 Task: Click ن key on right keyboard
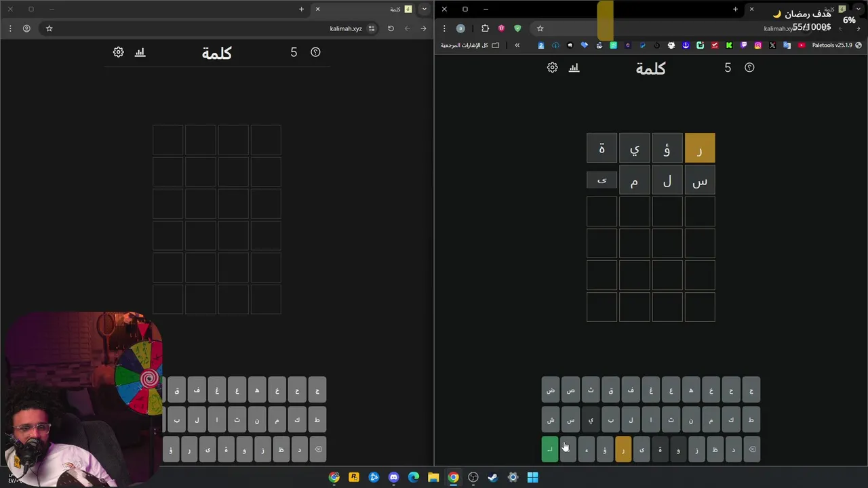point(691,420)
